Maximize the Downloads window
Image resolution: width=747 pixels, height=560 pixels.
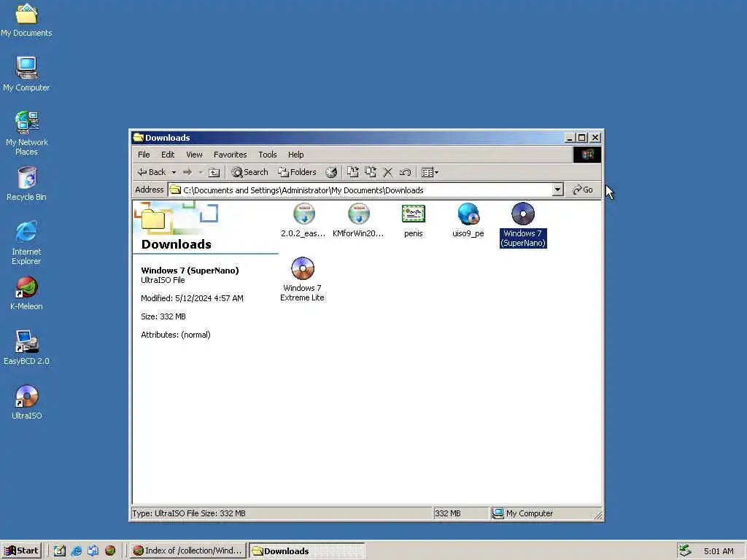[x=581, y=138]
